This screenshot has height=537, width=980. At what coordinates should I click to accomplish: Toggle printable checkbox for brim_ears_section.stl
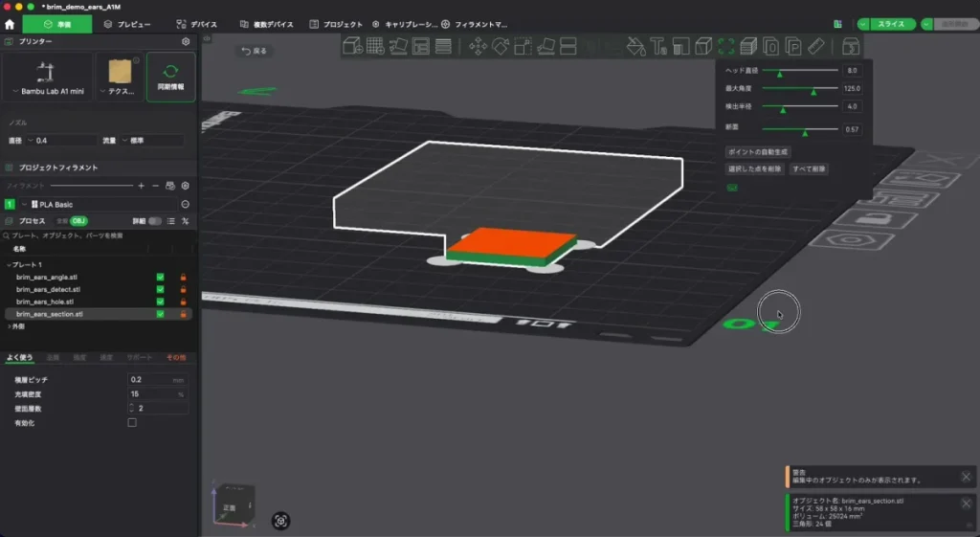coord(161,314)
